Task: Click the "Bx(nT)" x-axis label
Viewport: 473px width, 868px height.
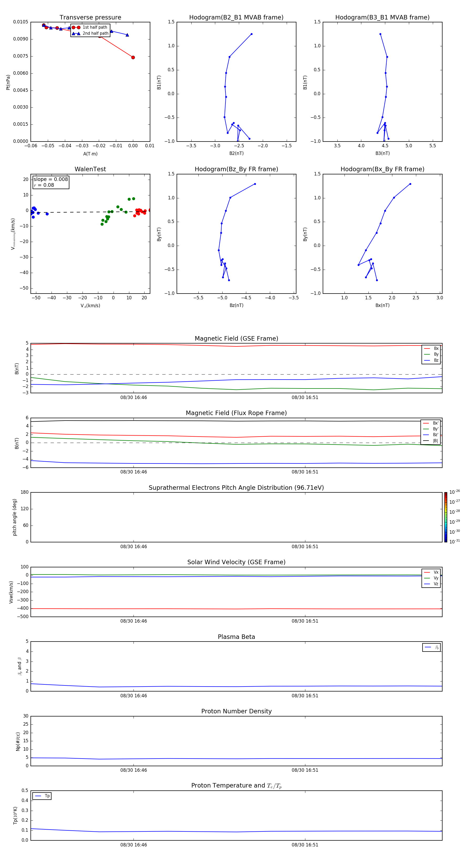Action: click(382, 305)
